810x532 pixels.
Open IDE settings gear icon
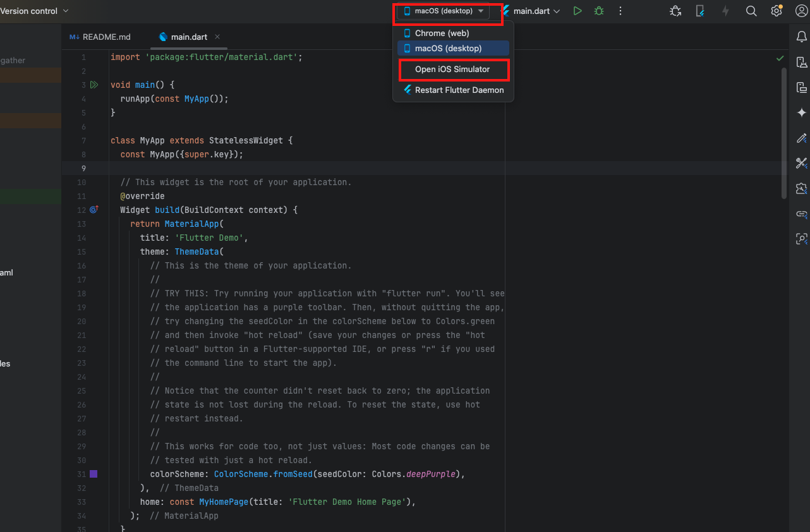click(777, 11)
